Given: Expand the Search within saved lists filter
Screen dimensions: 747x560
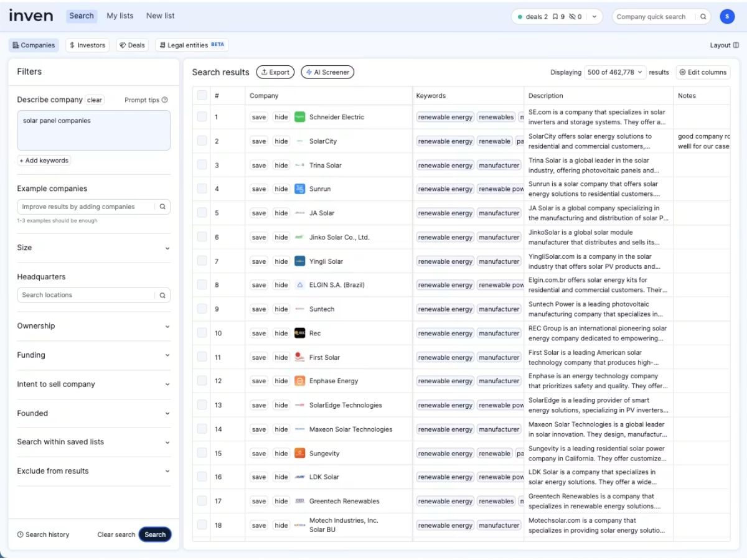Looking at the screenshot, I should (x=93, y=442).
